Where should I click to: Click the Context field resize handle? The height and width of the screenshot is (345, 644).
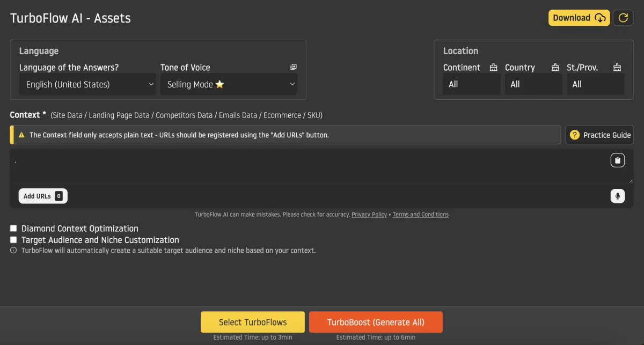pyautogui.click(x=631, y=181)
